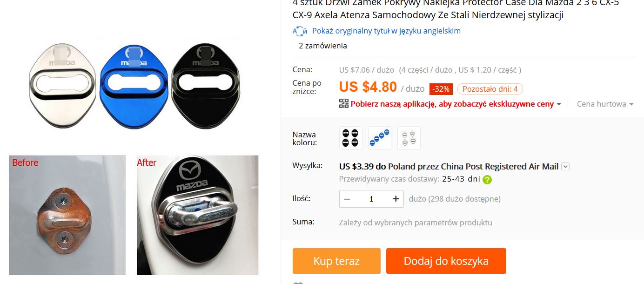This screenshot has width=644, height=284.
Task: Click the 2 zamówienia orders count
Action: (x=323, y=46)
